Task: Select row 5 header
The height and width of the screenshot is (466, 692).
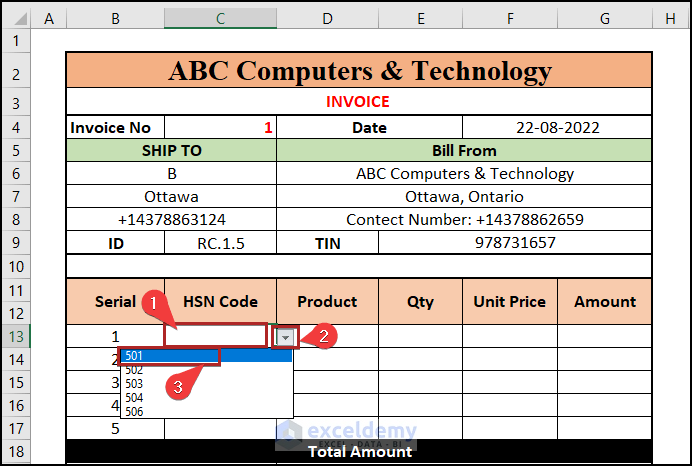Action: [16, 150]
